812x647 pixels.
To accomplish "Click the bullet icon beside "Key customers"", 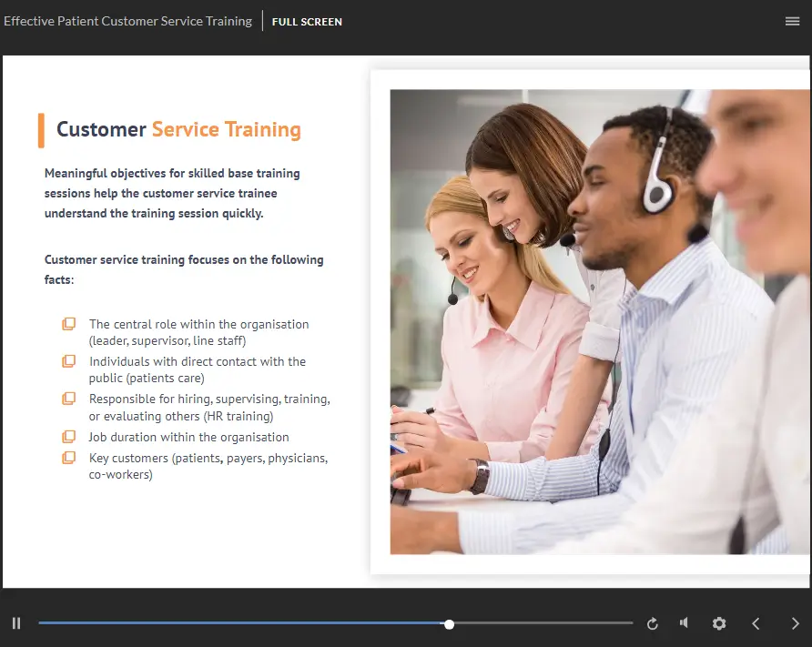I will click(68, 458).
